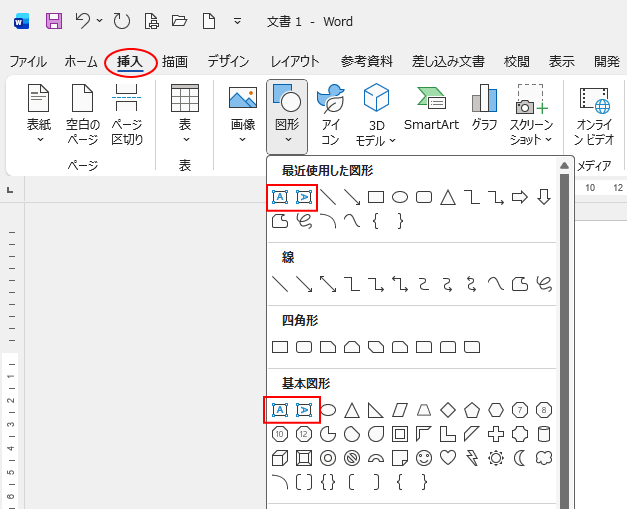Select the oval in 最近使用した図形
The height and width of the screenshot is (509, 627).
(x=400, y=197)
